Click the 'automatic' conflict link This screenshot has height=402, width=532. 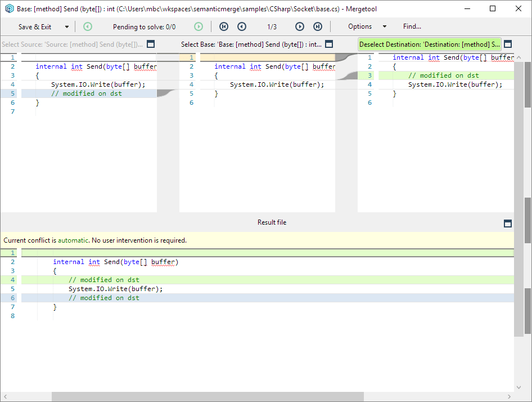coord(73,240)
